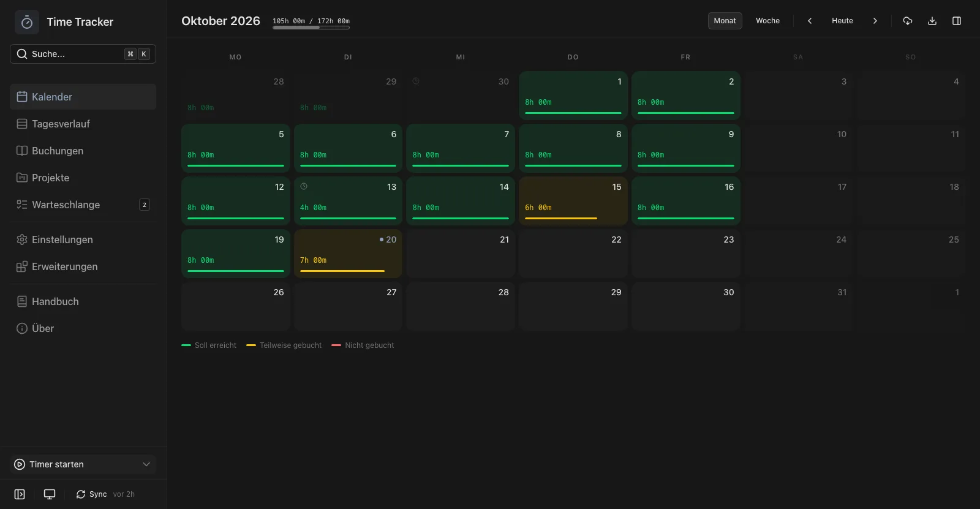The height and width of the screenshot is (509, 980).
Task: Switch to Woche view
Action: click(767, 21)
